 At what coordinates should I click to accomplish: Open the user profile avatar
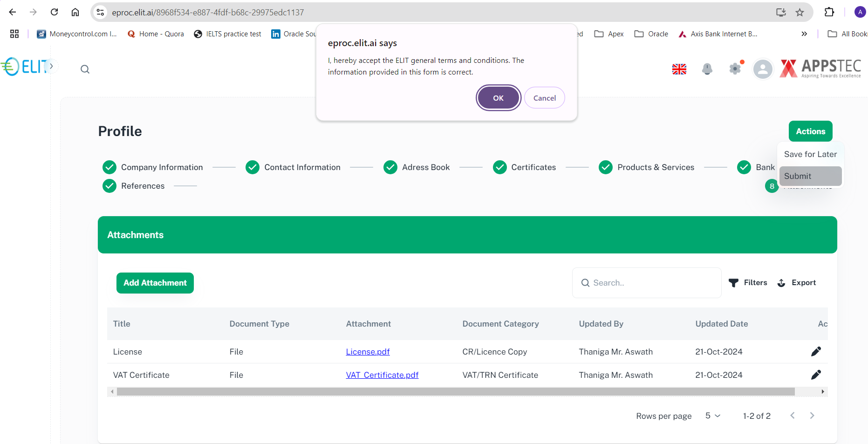tap(763, 69)
